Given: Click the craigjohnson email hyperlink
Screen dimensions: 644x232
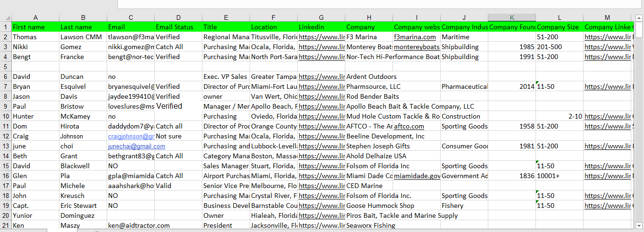Looking at the screenshot, I should (131, 136).
